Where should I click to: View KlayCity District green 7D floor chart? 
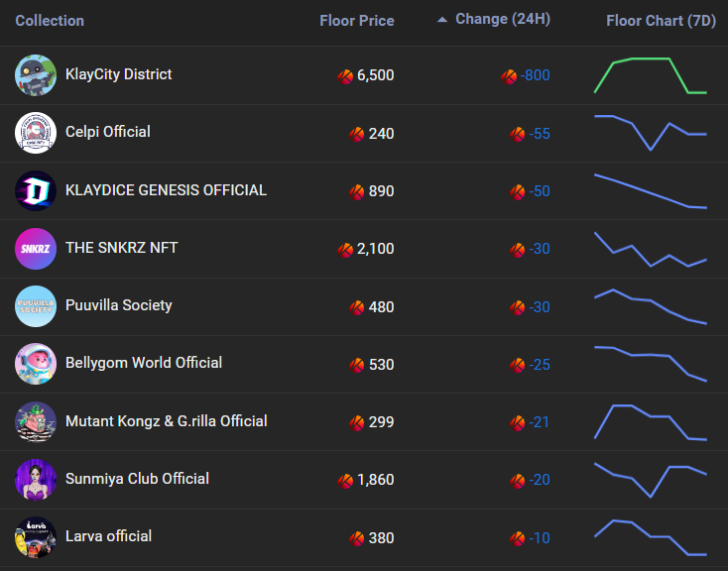point(651,75)
